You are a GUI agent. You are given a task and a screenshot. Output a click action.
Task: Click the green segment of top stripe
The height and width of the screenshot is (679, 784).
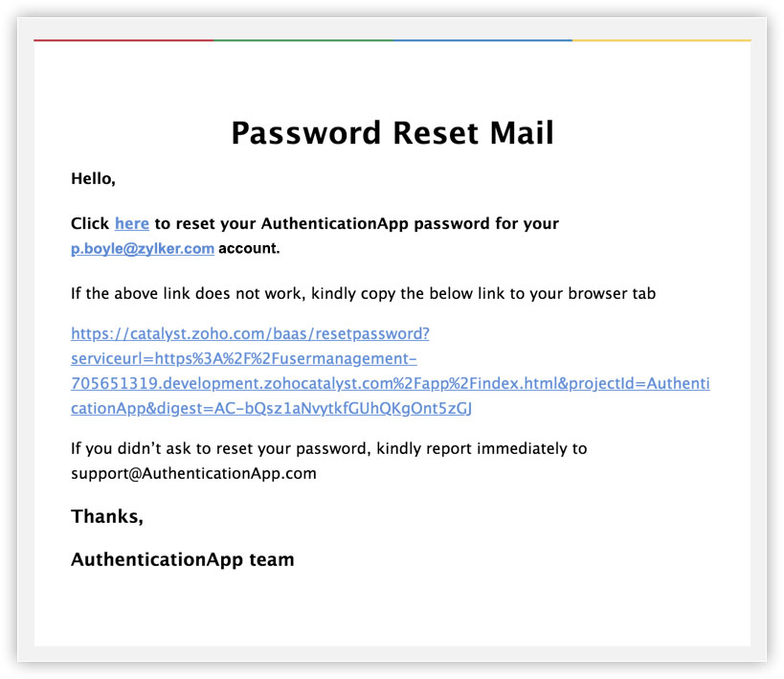pos(302,40)
